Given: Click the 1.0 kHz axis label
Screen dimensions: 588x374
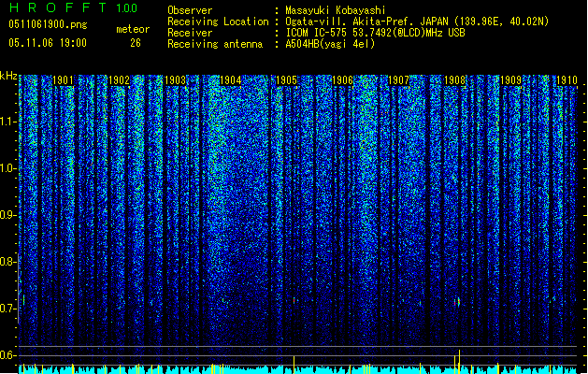Looking at the screenshot, I should pos(7,168).
